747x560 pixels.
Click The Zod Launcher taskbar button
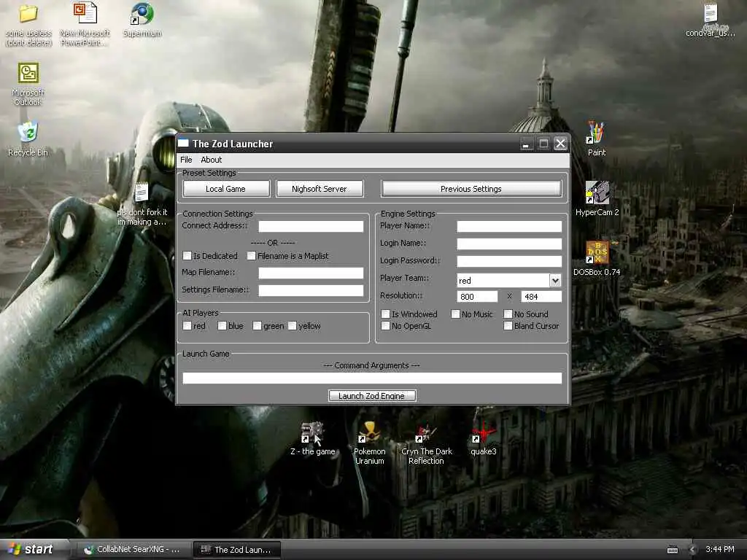[237, 550]
